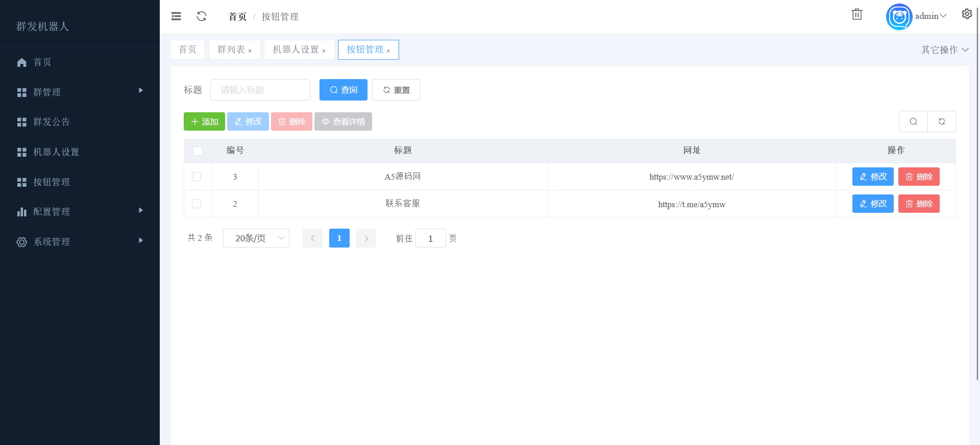The height and width of the screenshot is (445, 980).
Task: Toggle the search bar with magnifier icon
Action: click(913, 121)
